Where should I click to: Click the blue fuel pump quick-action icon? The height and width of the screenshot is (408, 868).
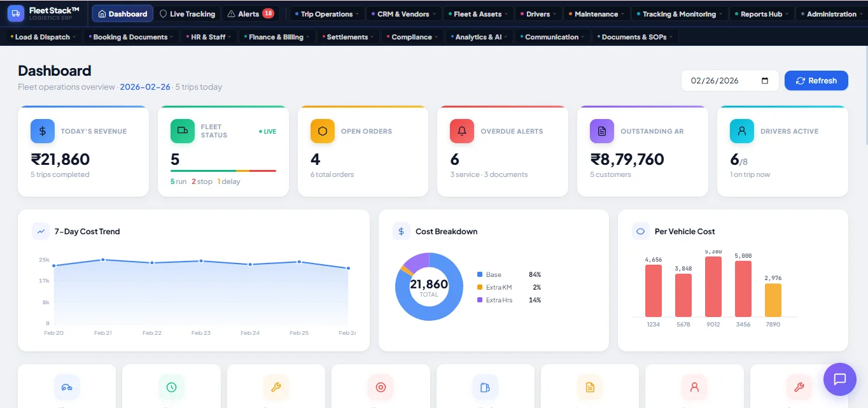[485, 387]
